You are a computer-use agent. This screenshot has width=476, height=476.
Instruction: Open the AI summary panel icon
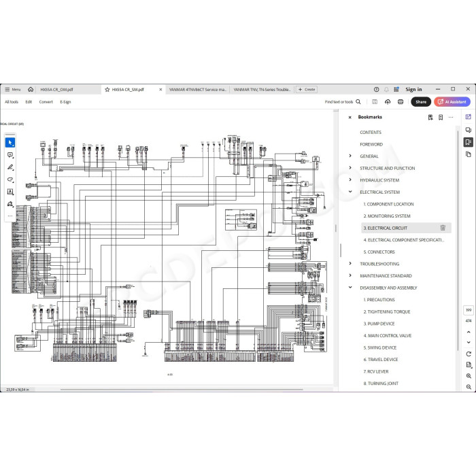click(469, 117)
